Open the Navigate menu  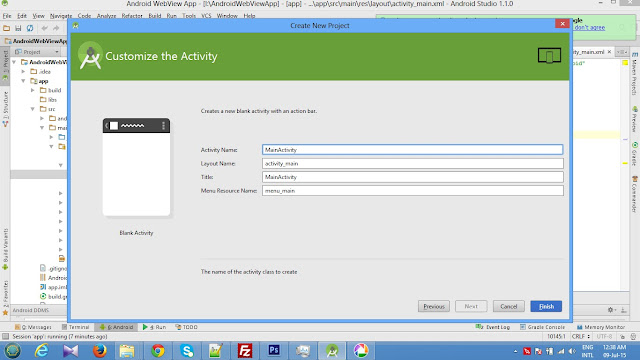(x=61, y=16)
